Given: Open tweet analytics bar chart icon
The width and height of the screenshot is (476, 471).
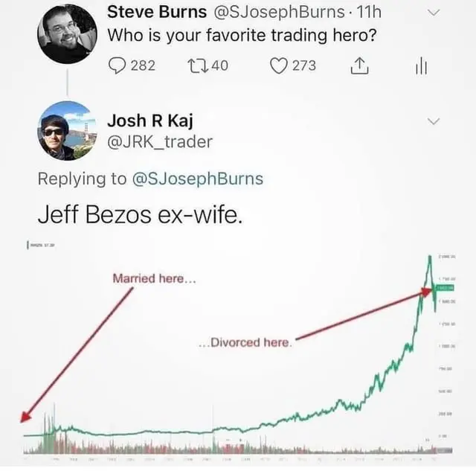Looking at the screenshot, I should [420, 66].
